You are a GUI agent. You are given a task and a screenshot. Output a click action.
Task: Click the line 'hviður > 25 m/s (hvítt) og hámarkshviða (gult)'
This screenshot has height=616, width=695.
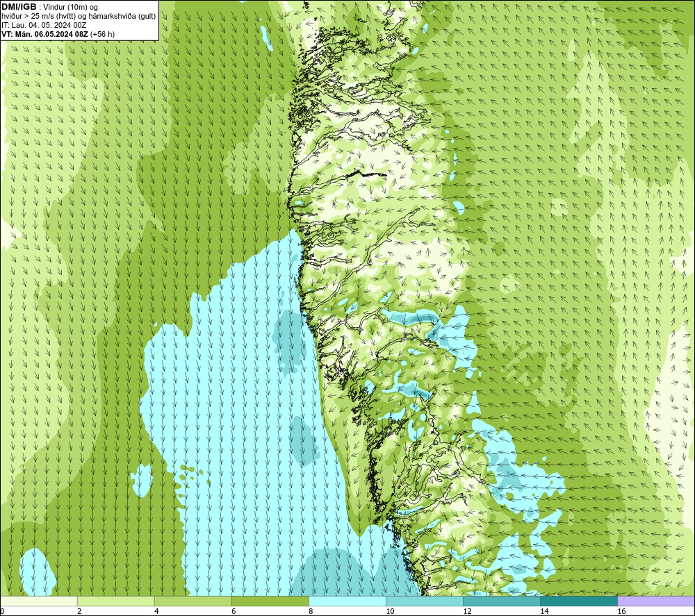point(79,17)
